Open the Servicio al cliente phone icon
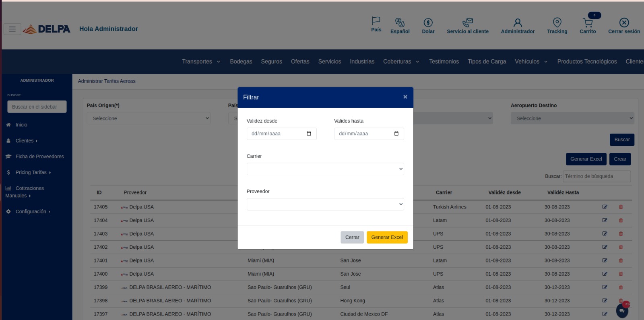The width and height of the screenshot is (644, 320). click(467, 23)
